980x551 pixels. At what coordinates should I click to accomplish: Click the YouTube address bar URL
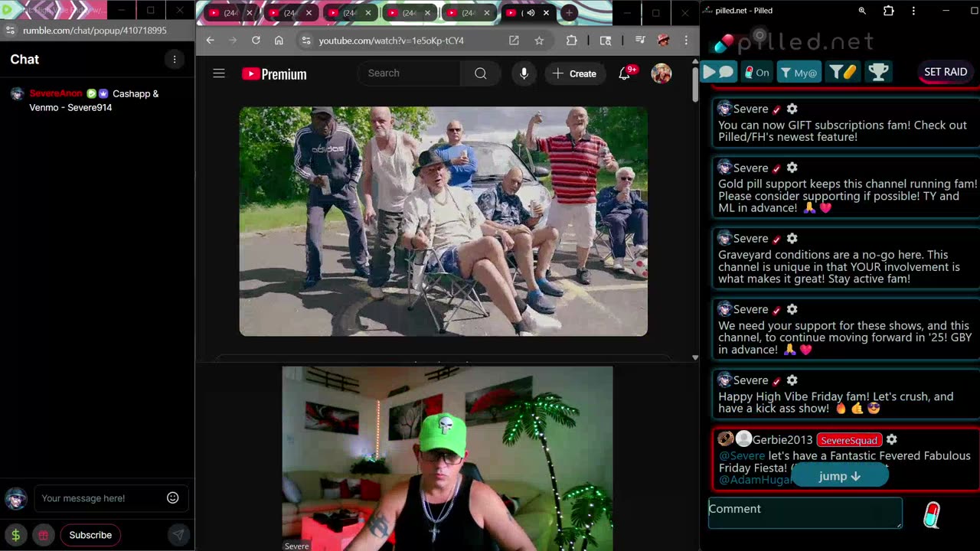pyautogui.click(x=391, y=41)
